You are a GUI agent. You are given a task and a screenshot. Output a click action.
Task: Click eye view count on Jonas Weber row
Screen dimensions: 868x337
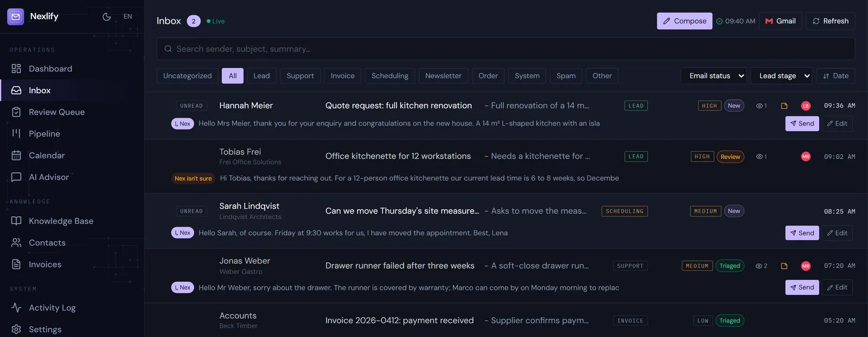pos(761,266)
